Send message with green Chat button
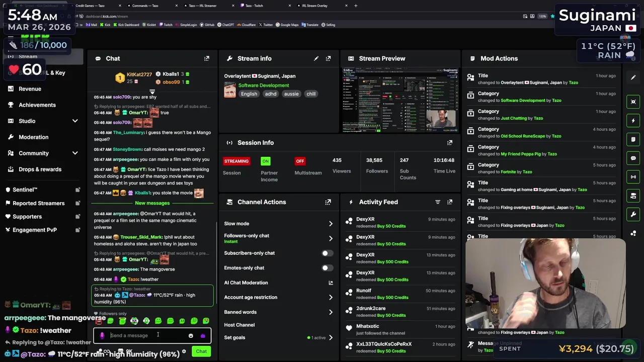 201,351
